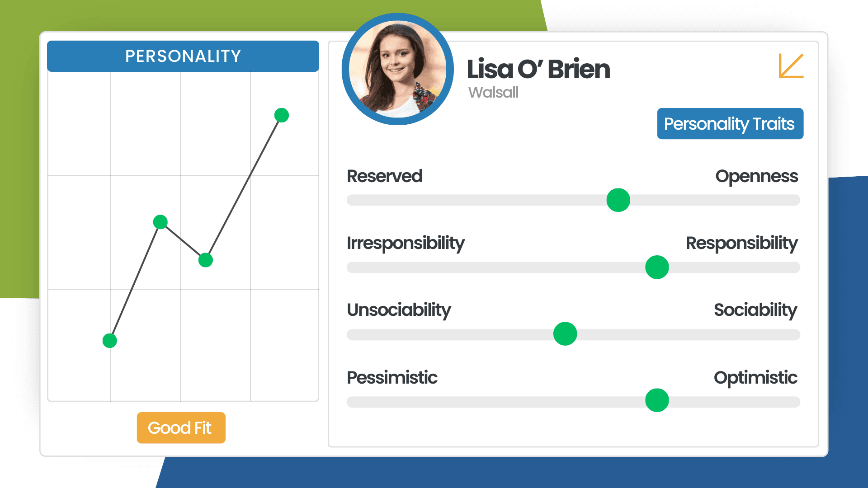Click the Unsociability–Sociability slider handle
This screenshot has height=488, width=868.
[x=565, y=334]
